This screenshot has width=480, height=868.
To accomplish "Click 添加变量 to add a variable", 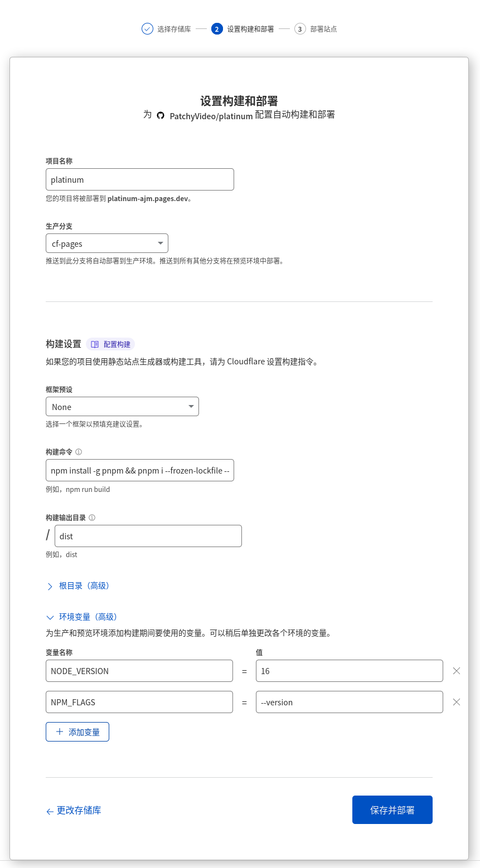I will click(77, 732).
